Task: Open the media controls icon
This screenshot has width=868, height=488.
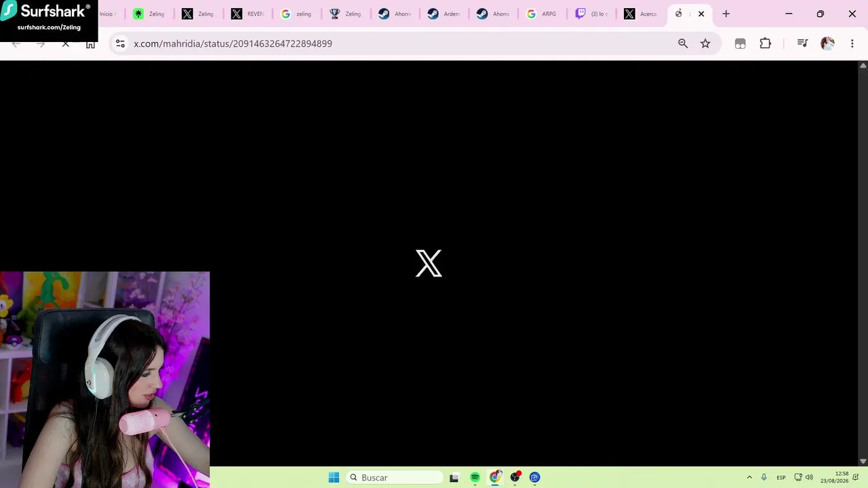Action: (802, 43)
